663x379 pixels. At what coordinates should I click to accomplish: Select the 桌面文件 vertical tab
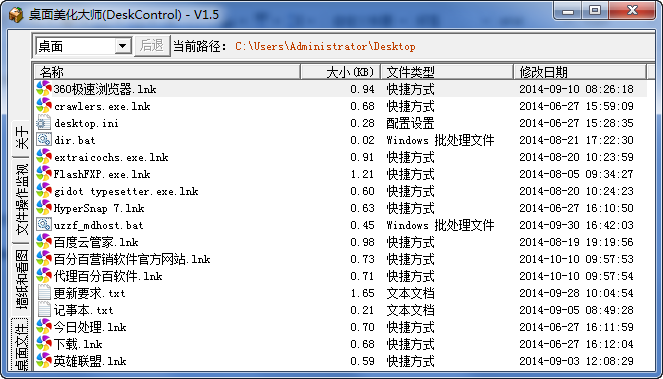point(20,345)
